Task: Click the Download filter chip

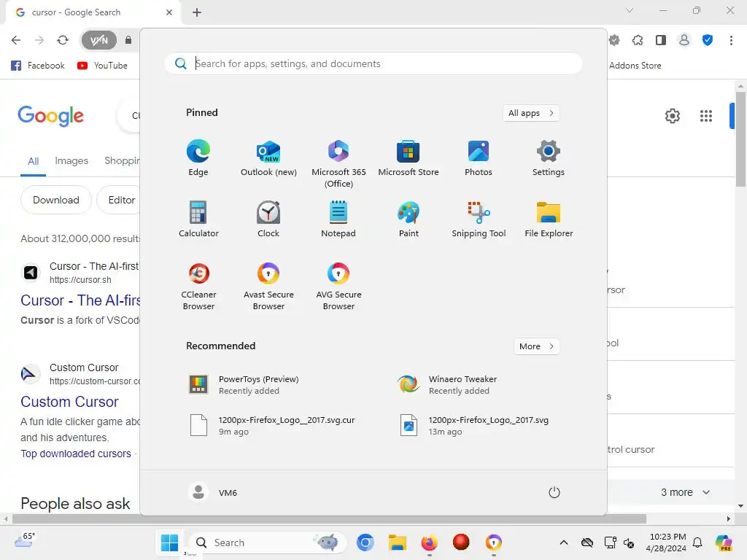Action: click(x=55, y=200)
